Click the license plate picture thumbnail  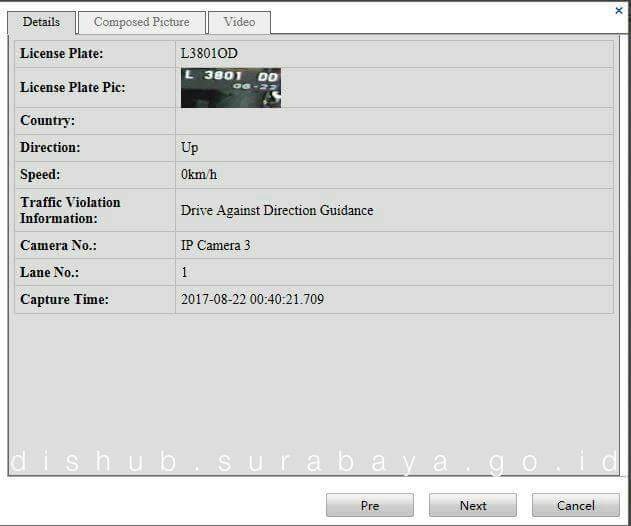(230, 88)
